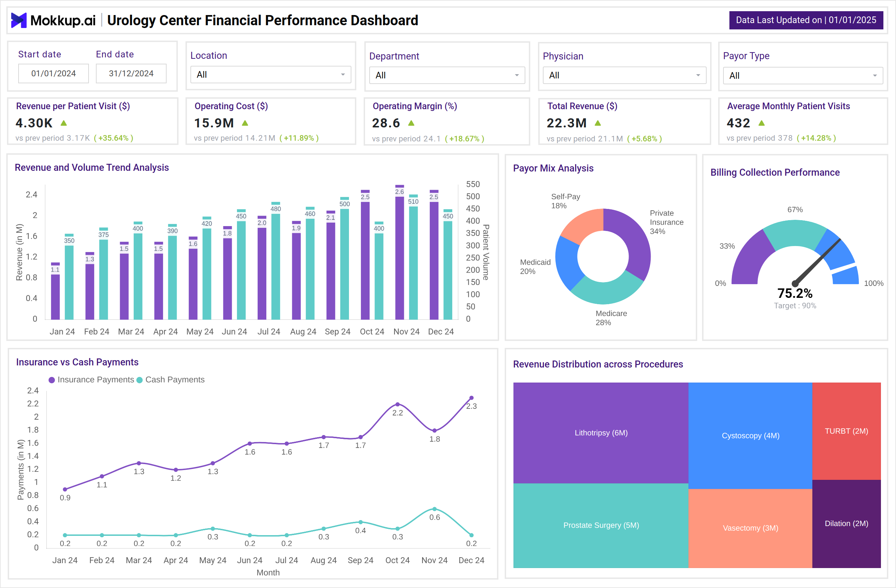Click the Revenue per Patient Visit title
Viewport: 896px width, 588px height.
[73, 106]
